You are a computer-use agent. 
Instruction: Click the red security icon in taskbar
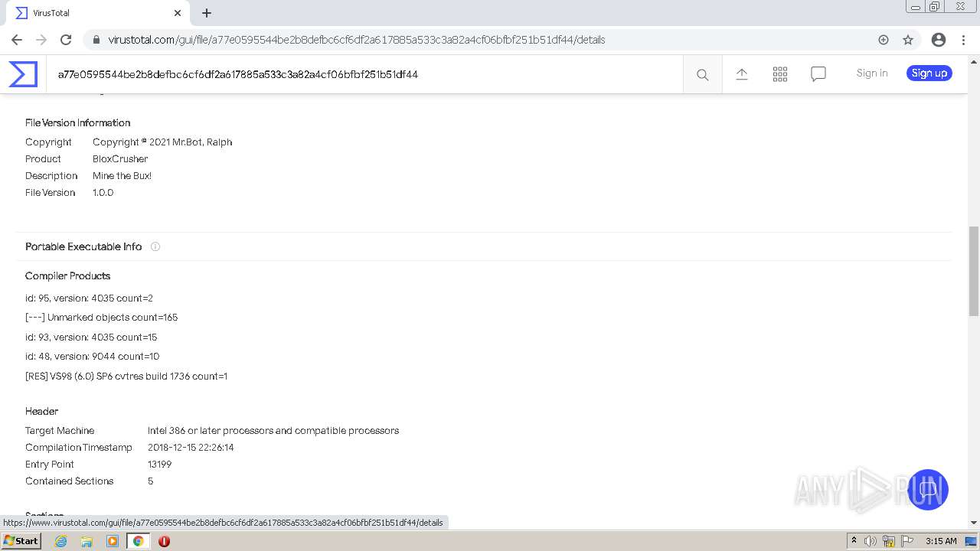point(164,541)
